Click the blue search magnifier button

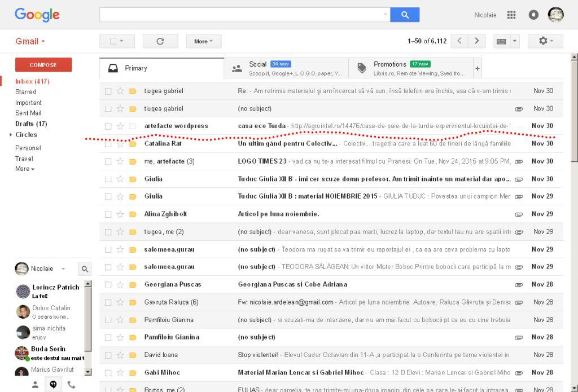[405, 15]
